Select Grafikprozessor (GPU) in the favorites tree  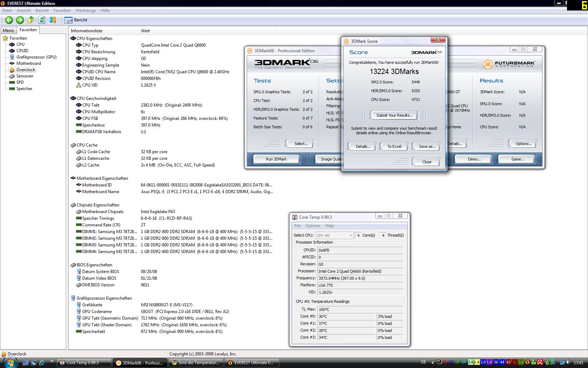(36, 57)
